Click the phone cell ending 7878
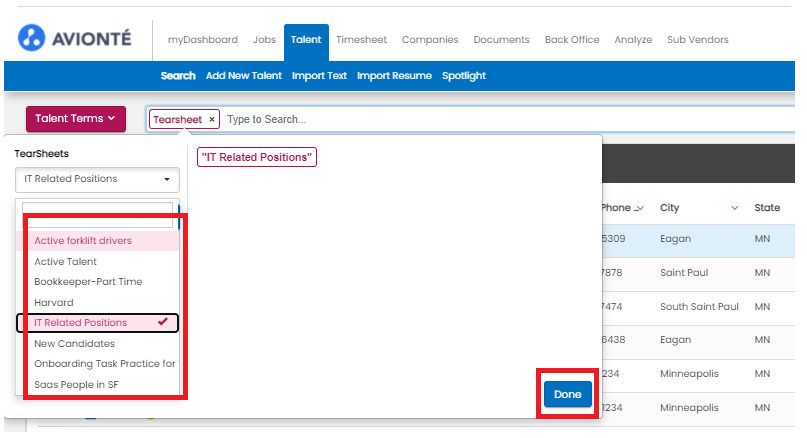 (x=612, y=273)
